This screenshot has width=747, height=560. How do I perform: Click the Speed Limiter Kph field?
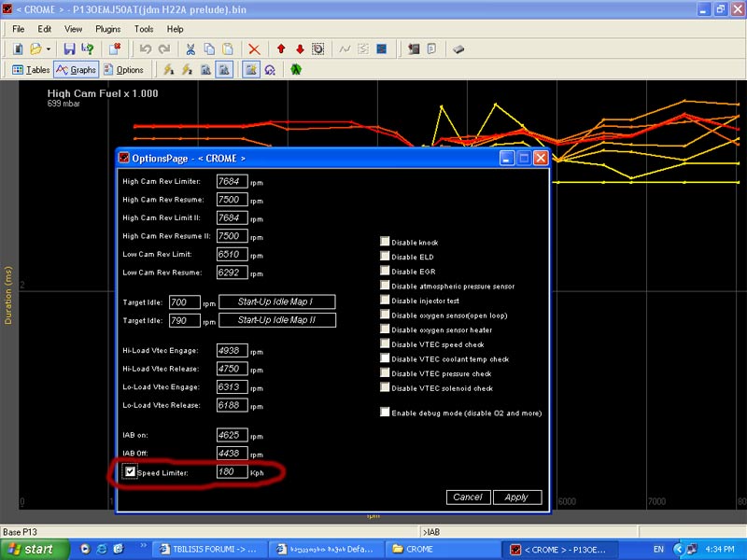coord(232,472)
